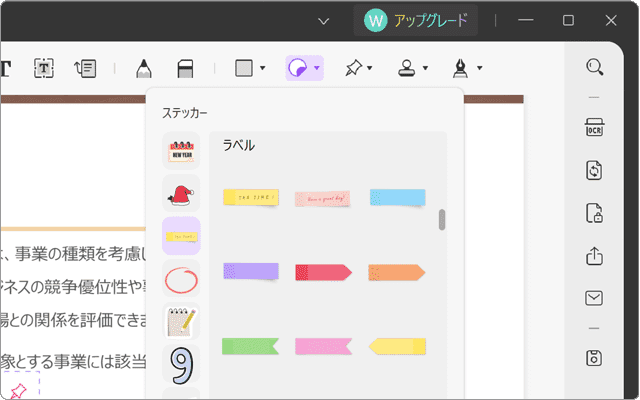Insert the pink 'great day' label sticker
Image resolution: width=640 pixels, height=400 pixels.
tap(322, 199)
